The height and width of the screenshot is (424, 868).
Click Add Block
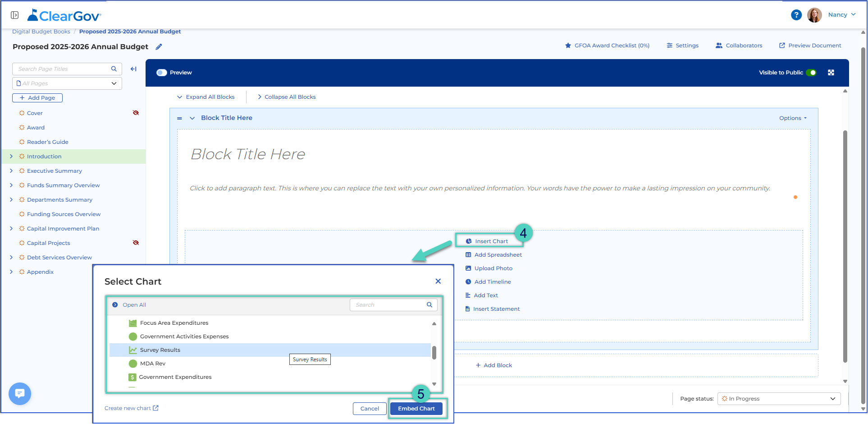click(493, 365)
